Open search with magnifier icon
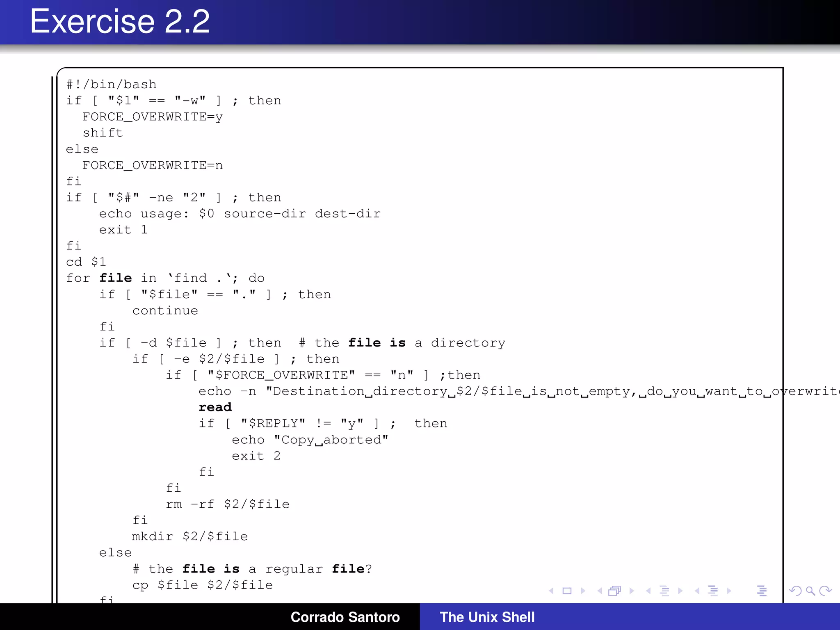 pyautogui.click(x=810, y=591)
